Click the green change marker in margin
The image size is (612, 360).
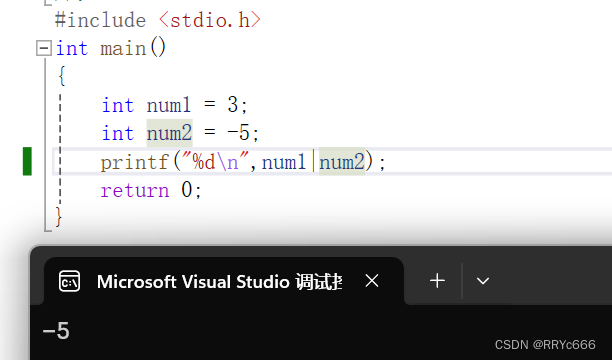click(x=27, y=161)
